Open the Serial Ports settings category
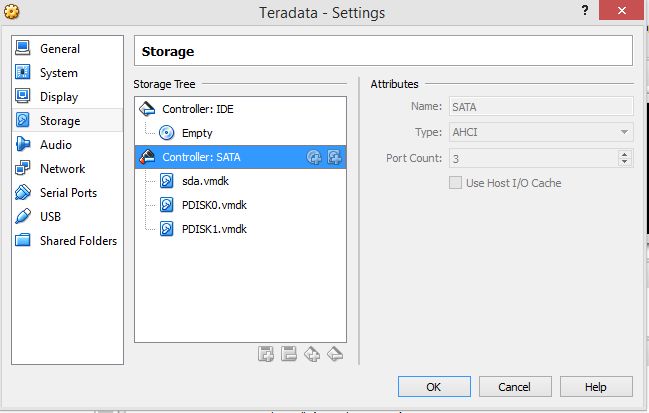The image size is (649, 413). pyautogui.click(x=67, y=192)
